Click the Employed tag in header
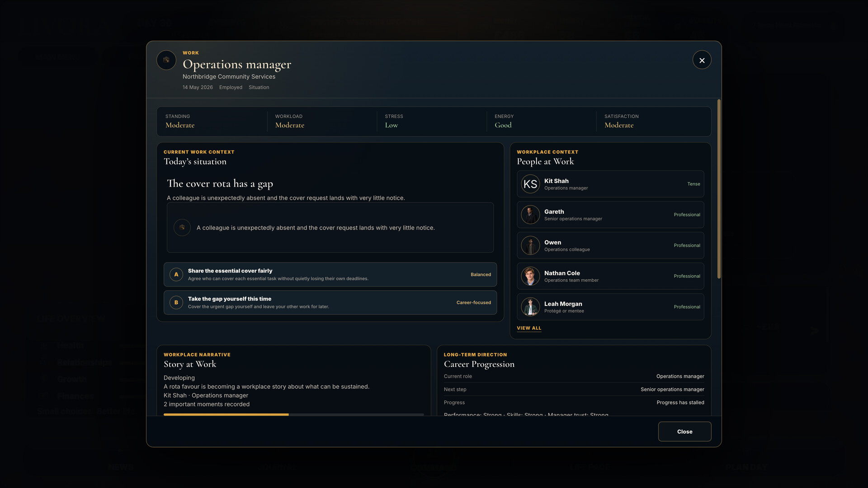This screenshot has width=868, height=488. point(231,88)
